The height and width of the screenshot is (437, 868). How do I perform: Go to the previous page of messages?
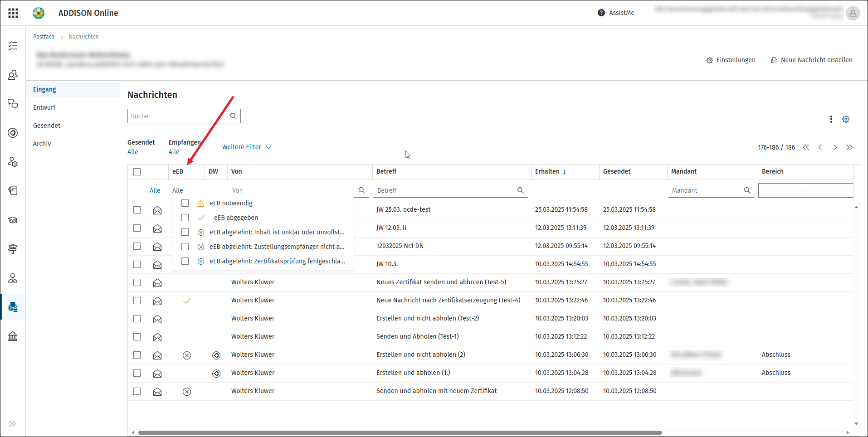coord(820,147)
